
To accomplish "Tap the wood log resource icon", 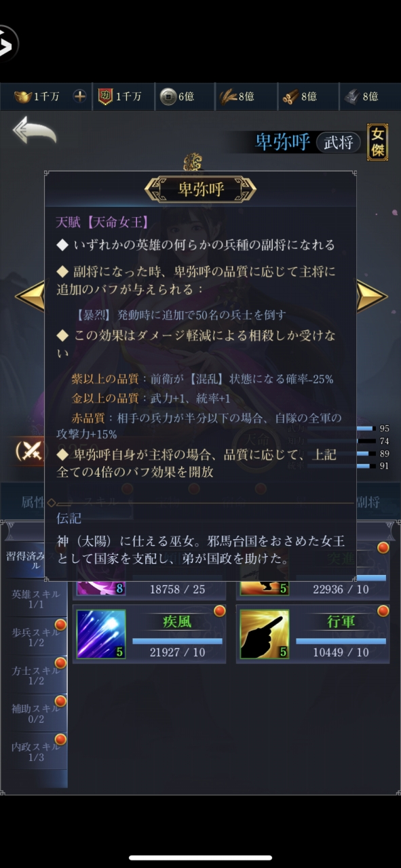I will tap(290, 96).
